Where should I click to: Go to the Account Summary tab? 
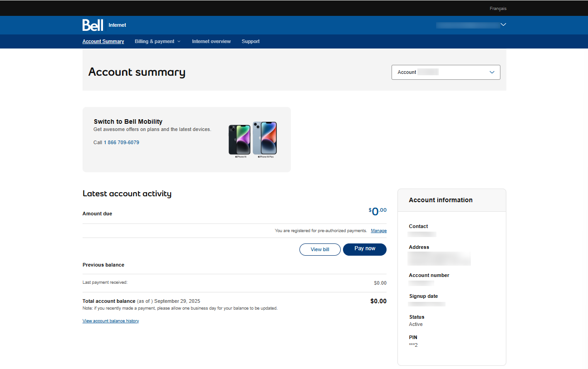(103, 41)
